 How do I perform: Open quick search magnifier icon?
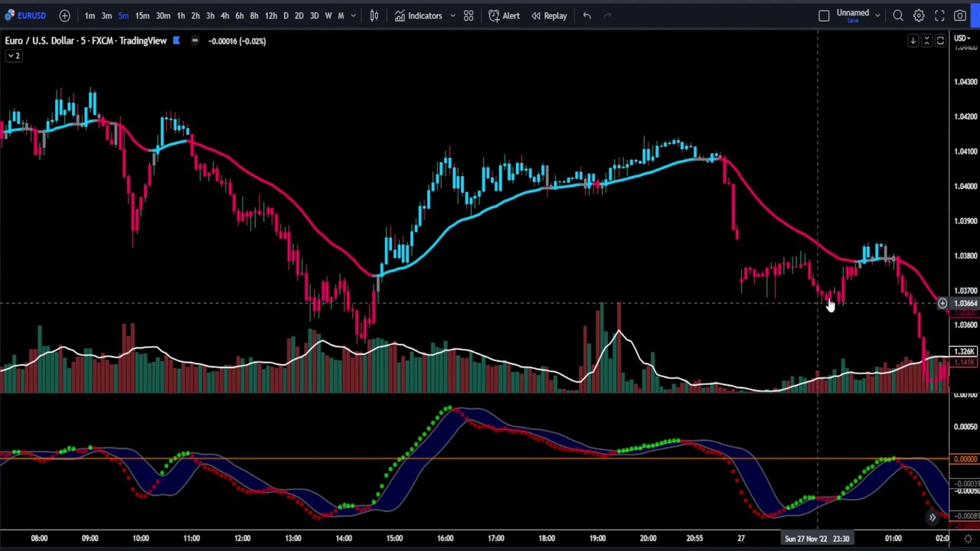point(898,15)
